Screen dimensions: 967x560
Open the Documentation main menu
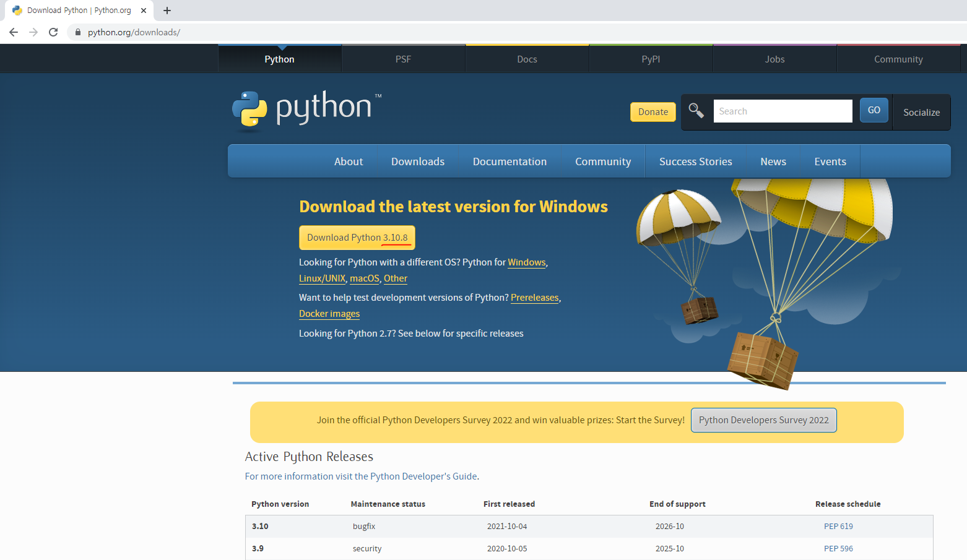pyautogui.click(x=510, y=162)
